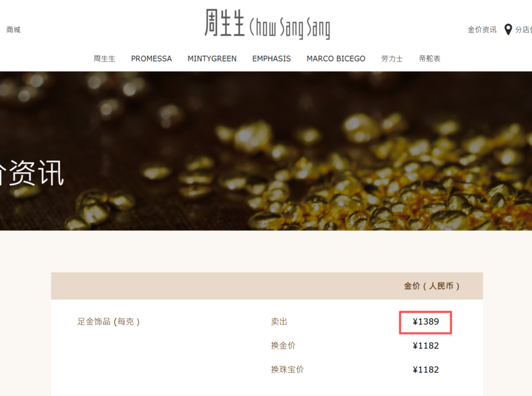Screen dimensions: 532x396
Task: Select the 周生生 brand menu item
Action: click(104, 59)
